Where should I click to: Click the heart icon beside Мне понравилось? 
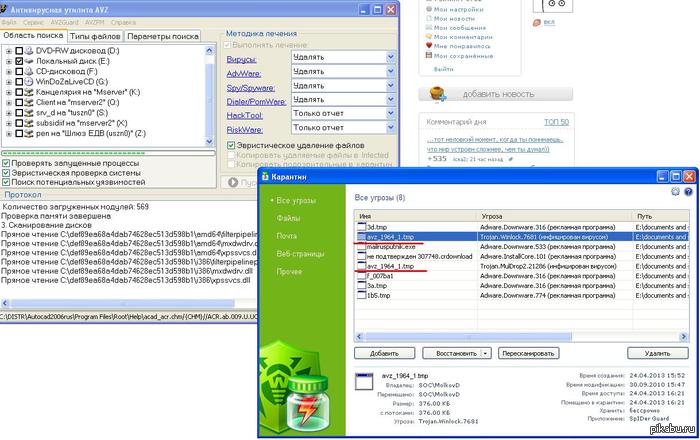coord(428,45)
